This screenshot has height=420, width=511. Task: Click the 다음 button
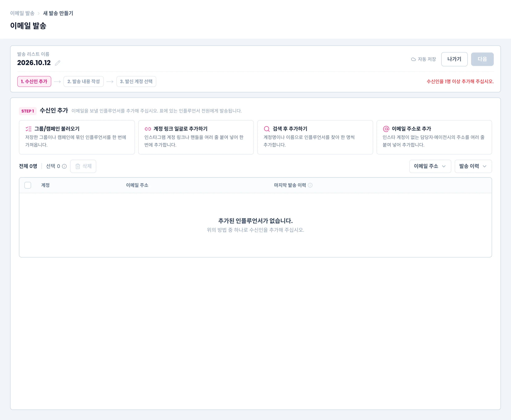pos(482,59)
